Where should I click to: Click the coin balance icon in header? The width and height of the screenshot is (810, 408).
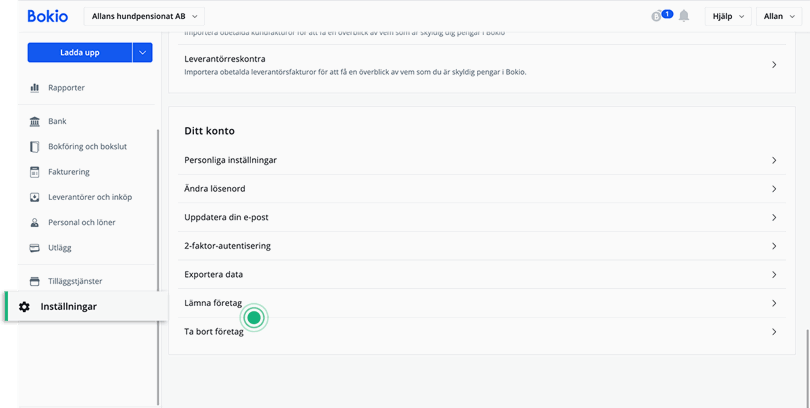tap(657, 16)
